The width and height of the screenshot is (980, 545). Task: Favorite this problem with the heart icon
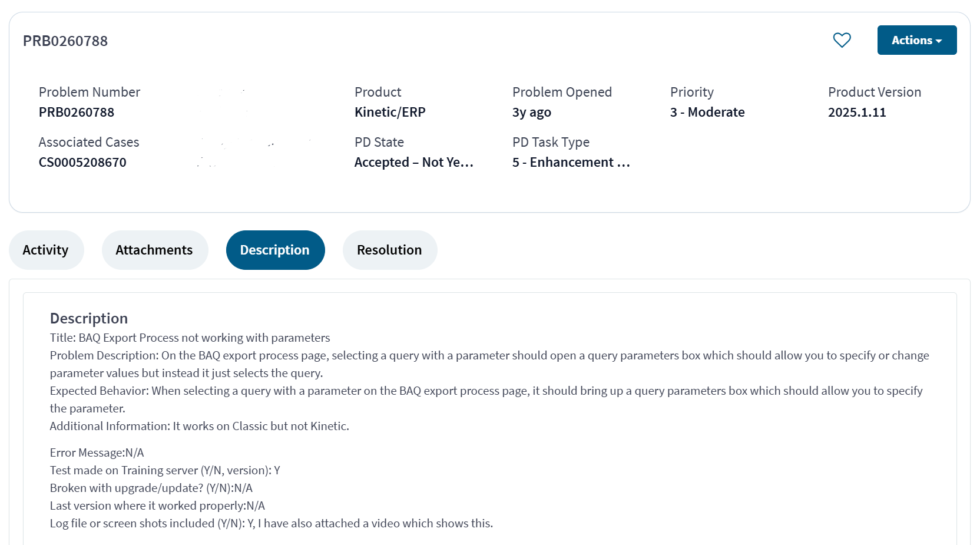point(842,40)
